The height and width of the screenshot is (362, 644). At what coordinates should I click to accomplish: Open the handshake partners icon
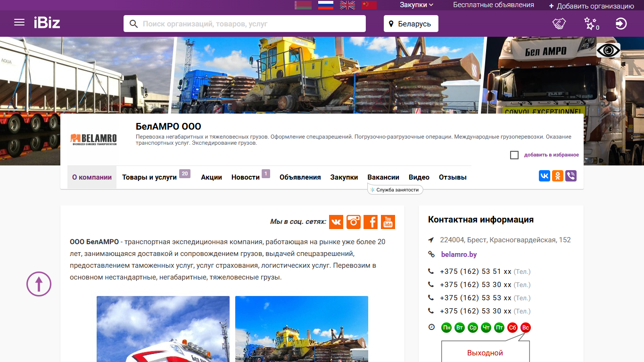pyautogui.click(x=559, y=24)
